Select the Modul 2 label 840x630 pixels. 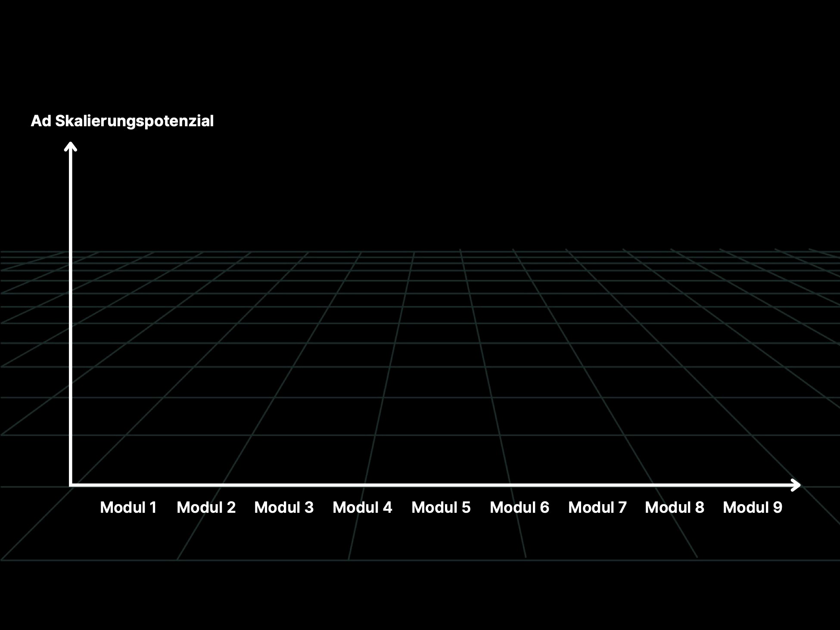pos(206,508)
